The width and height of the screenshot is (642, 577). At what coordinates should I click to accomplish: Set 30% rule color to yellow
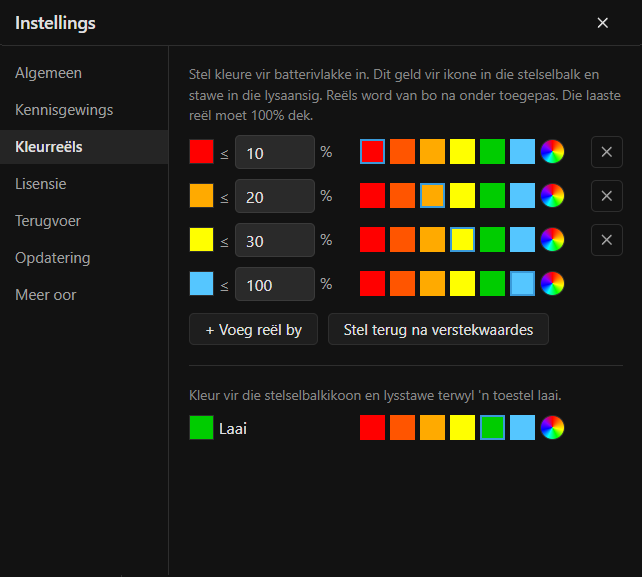pos(462,240)
